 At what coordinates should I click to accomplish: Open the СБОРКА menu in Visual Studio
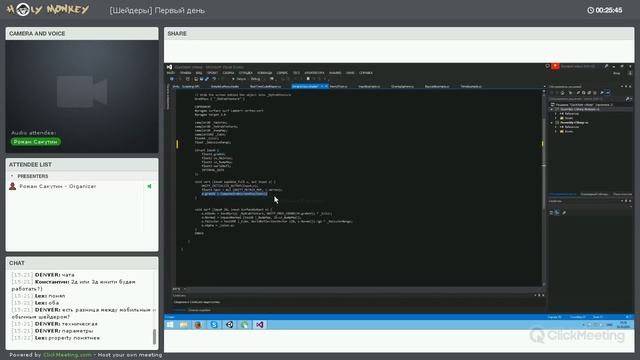click(228, 73)
